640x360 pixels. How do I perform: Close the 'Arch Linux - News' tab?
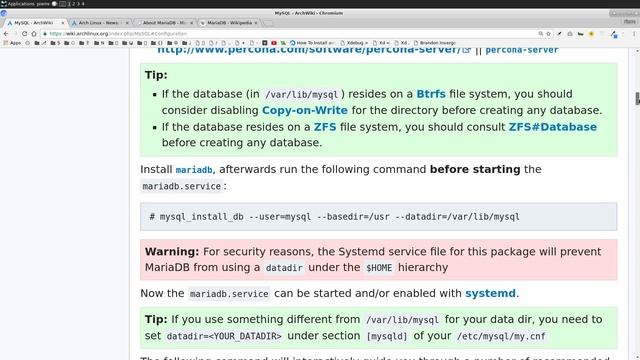127,23
